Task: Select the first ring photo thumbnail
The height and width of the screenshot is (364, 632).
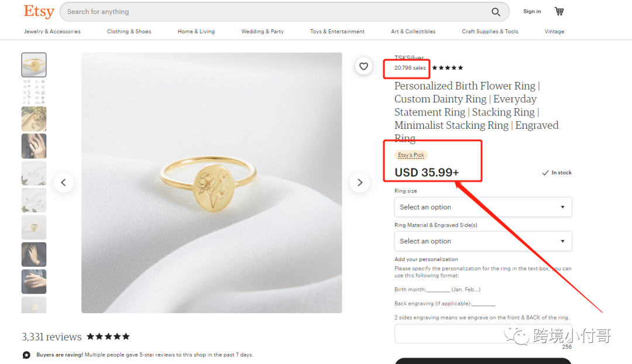Action: 33,64
